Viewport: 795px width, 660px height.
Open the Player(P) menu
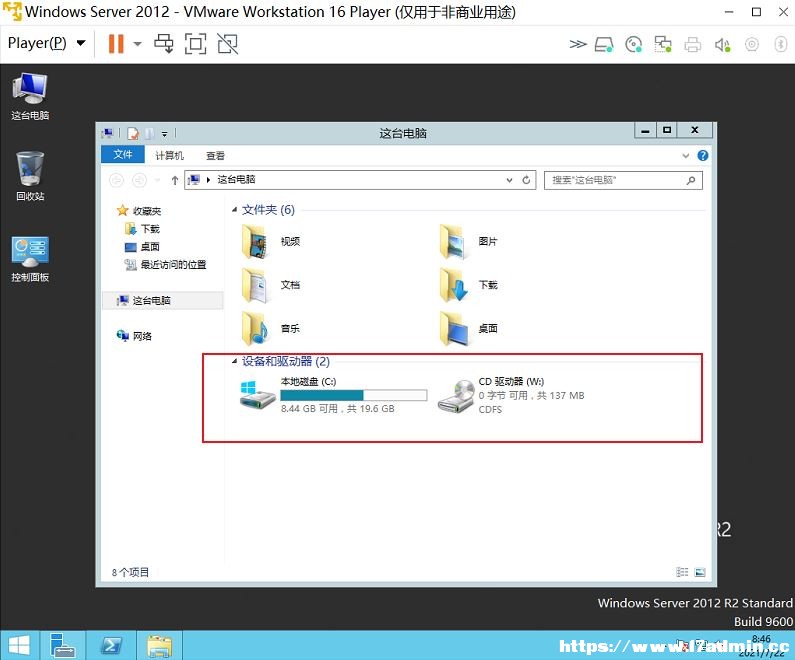tap(46, 43)
